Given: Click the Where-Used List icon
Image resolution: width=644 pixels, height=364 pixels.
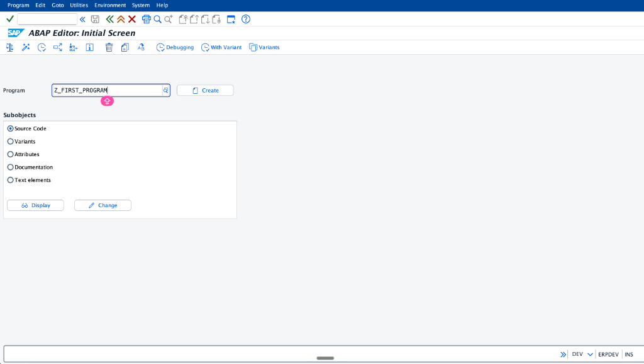Looking at the screenshot, I should point(57,47).
